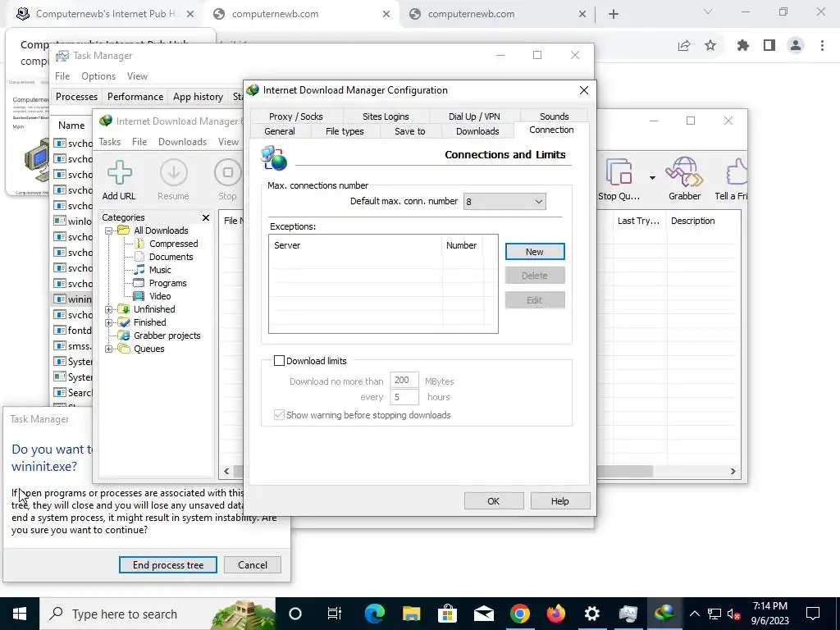Viewport: 840px width, 630px height.
Task: Switch to the Save to tab
Action: [410, 131]
